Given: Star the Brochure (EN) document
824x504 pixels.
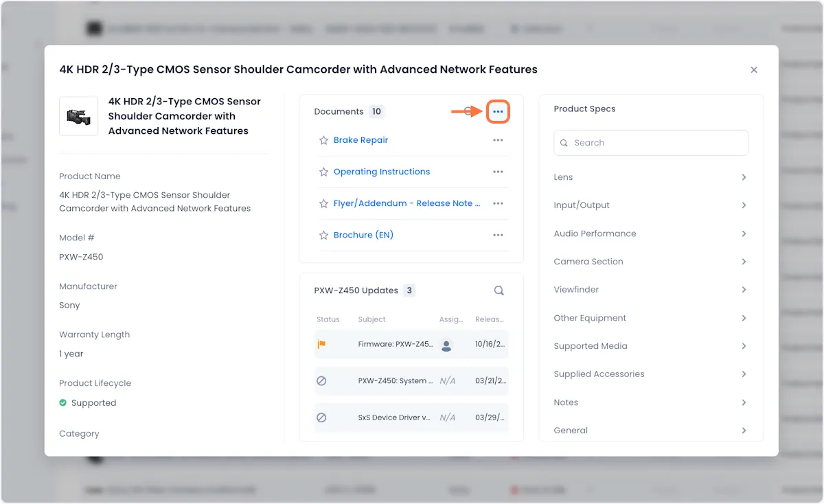Looking at the screenshot, I should [x=323, y=235].
